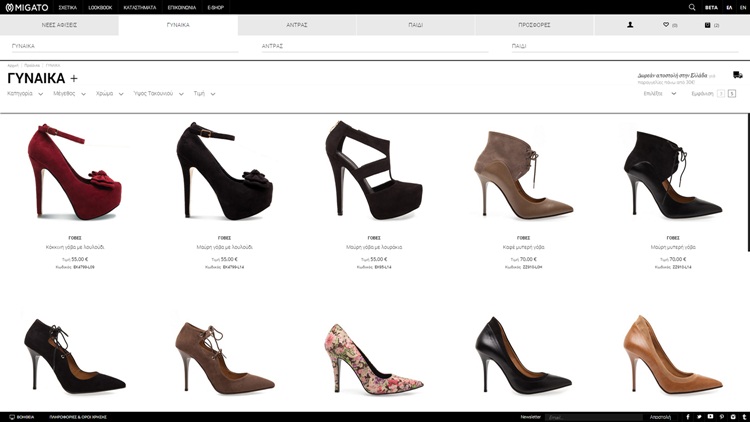Click the ΒΟΗΘΕΙΑ help link
The height and width of the screenshot is (422, 750).
21,416
